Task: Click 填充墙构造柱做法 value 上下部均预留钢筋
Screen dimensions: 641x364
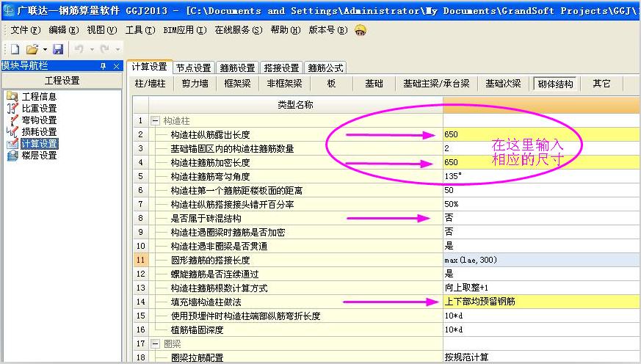Action: point(542,302)
